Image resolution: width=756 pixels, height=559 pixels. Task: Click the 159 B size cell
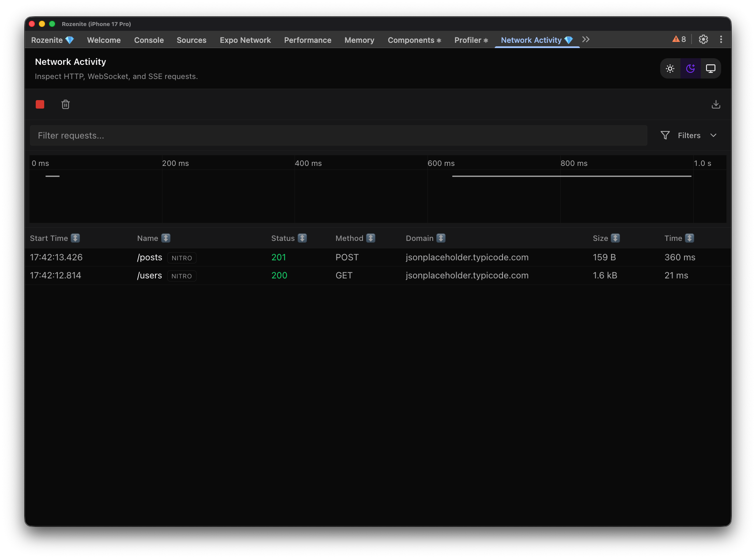(x=604, y=257)
